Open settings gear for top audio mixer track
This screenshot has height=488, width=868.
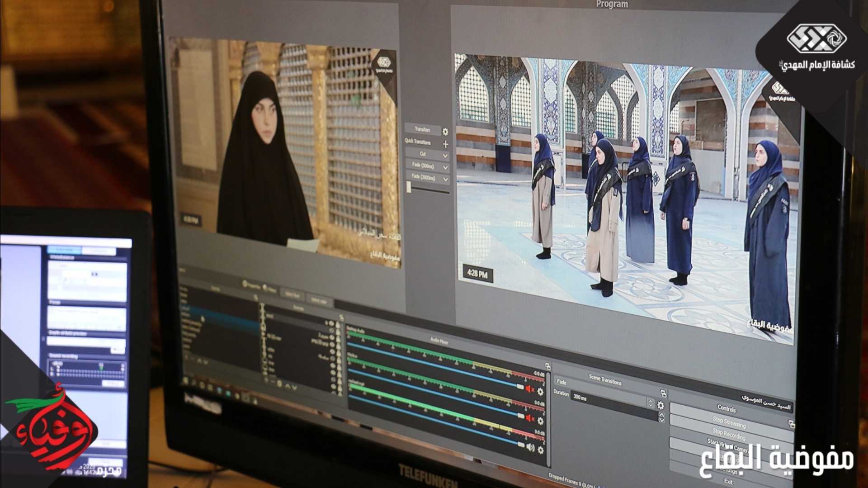click(x=540, y=392)
